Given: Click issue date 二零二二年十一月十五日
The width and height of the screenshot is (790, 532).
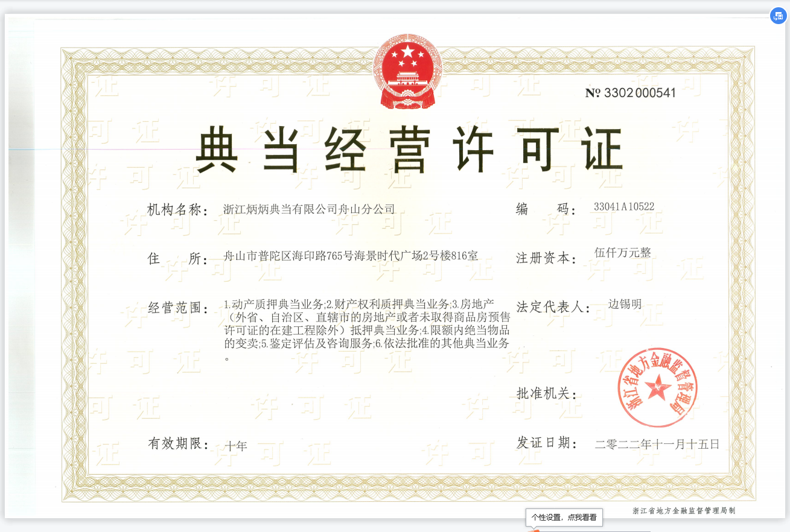Looking at the screenshot, I should click(x=657, y=445).
